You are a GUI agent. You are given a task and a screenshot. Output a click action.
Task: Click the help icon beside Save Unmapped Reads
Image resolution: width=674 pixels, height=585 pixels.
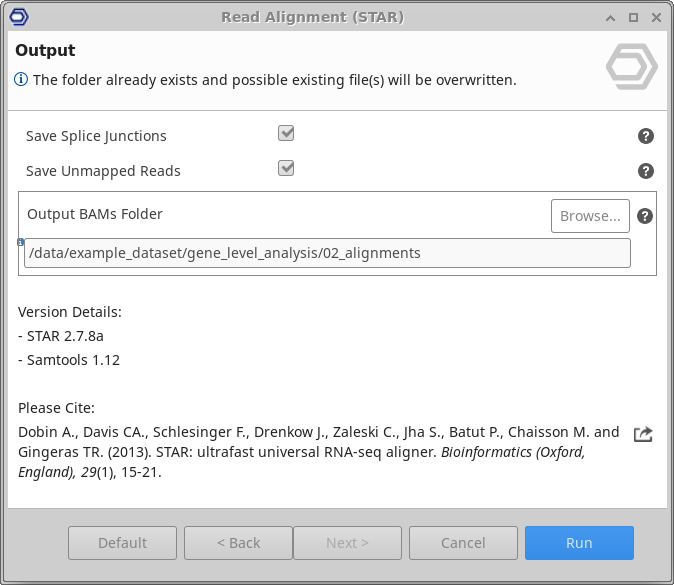pyautogui.click(x=645, y=171)
